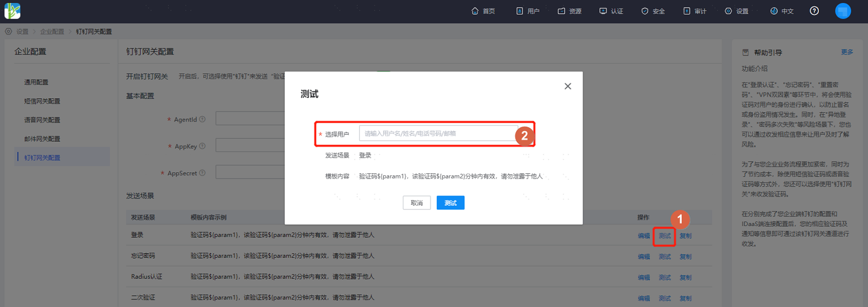Click blue 测试 button in the dialog
This screenshot has width=868, height=307.
pyautogui.click(x=451, y=203)
